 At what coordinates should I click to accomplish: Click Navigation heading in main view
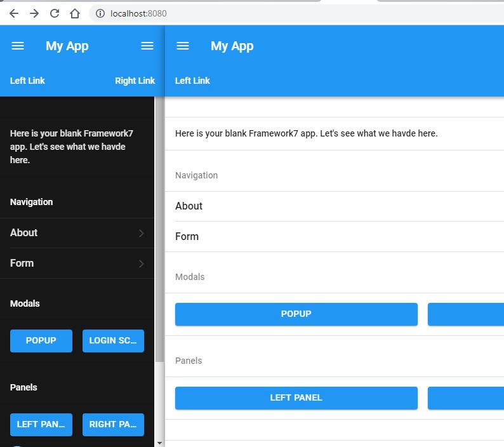click(x=196, y=175)
